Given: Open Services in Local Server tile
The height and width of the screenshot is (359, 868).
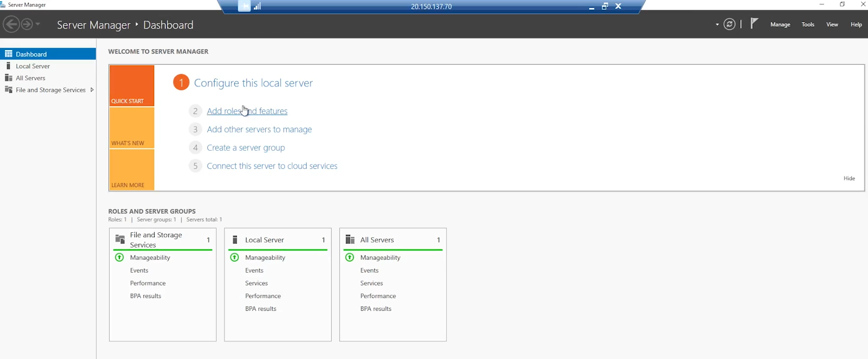Looking at the screenshot, I should pos(256,283).
